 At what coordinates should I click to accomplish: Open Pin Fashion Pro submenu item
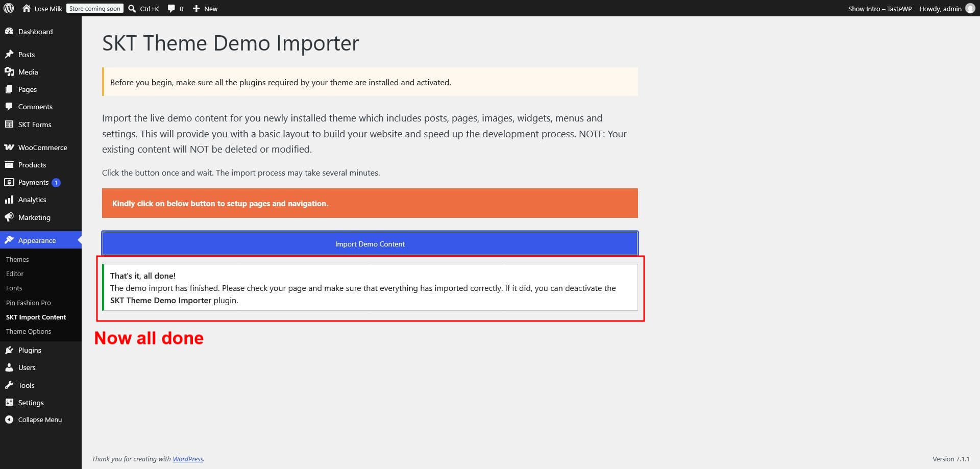[29, 303]
